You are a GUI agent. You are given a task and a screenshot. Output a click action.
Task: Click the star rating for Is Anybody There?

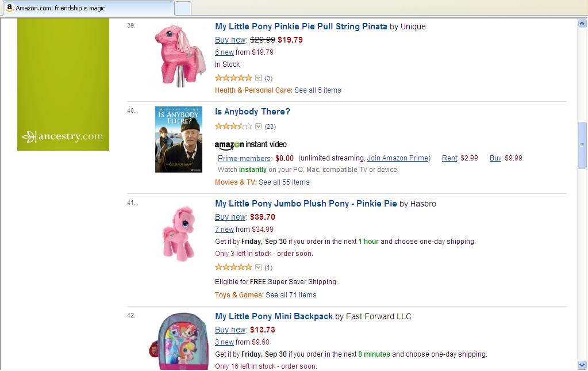click(233, 127)
